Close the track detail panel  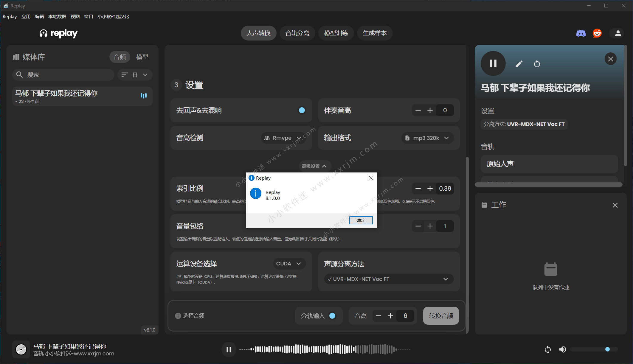(x=610, y=59)
